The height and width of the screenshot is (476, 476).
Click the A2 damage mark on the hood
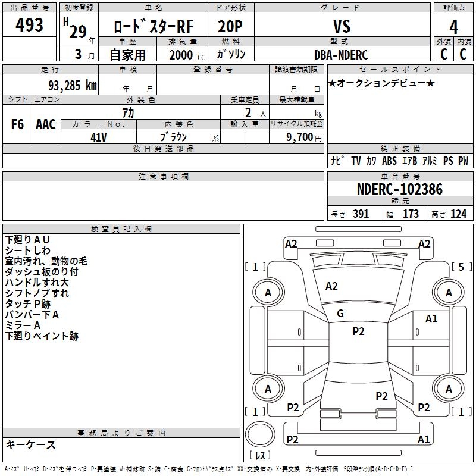tap(331, 286)
